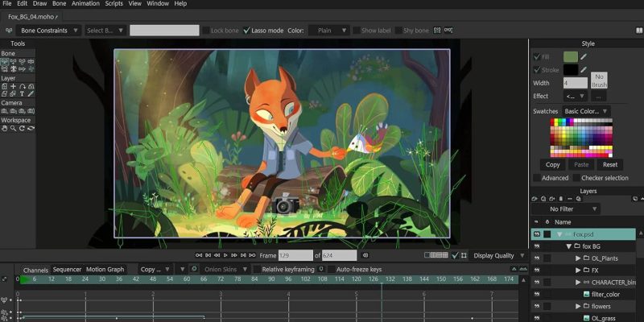Click the stroke Width input field
Viewport: 644px width, 322px height.
(x=576, y=83)
